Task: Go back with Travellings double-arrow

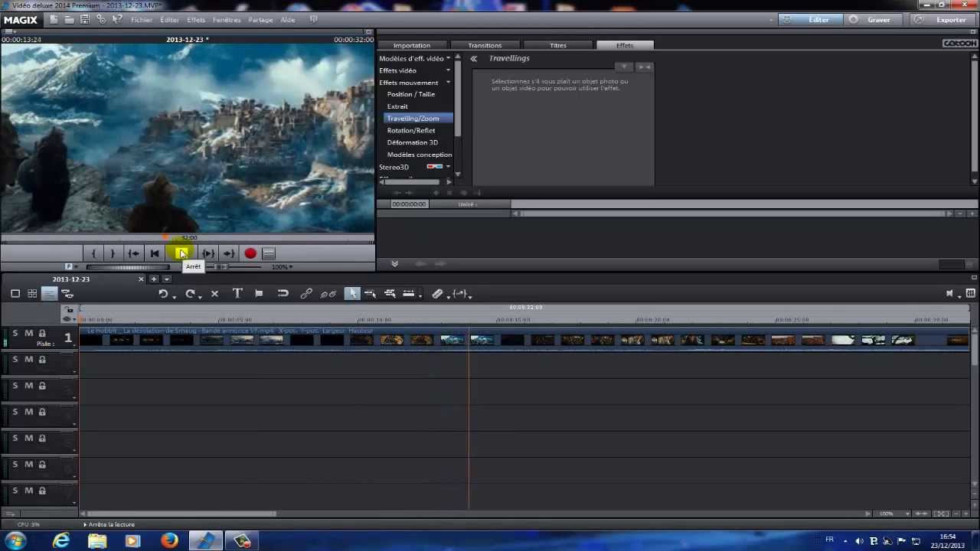Action: point(474,59)
